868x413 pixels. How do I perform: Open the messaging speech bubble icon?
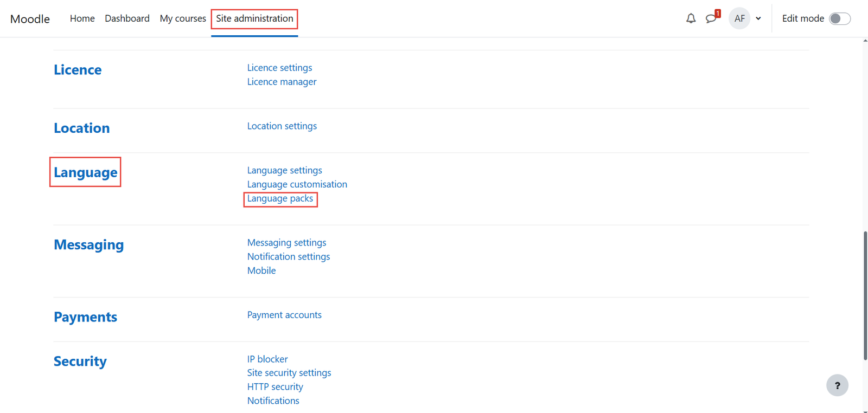pos(711,18)
